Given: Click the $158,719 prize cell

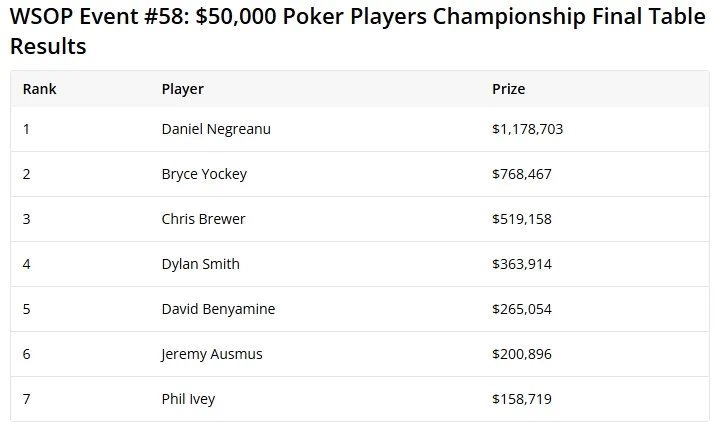Looking at the screenshot, I should 522,399.
